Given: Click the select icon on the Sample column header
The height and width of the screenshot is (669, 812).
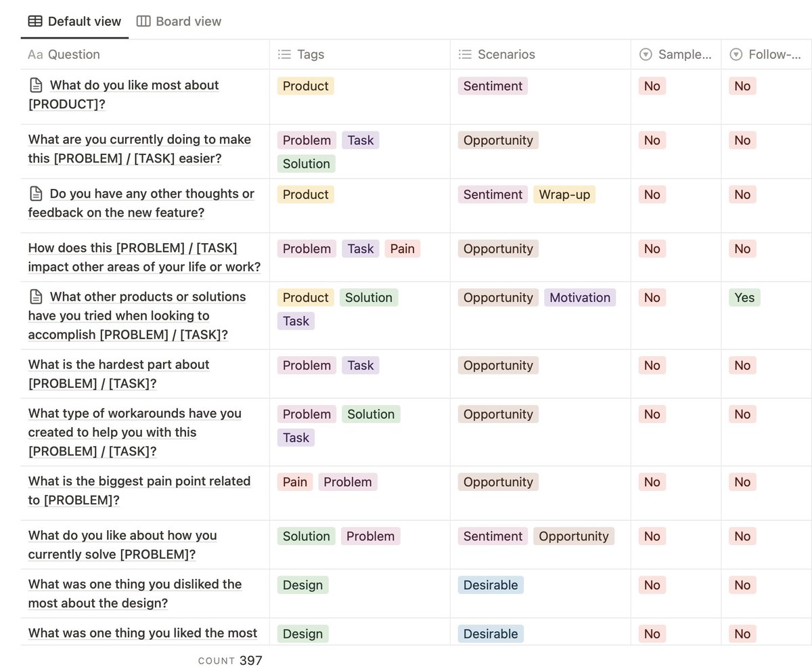Looking at the screenshot, I should tap(645, 54).
